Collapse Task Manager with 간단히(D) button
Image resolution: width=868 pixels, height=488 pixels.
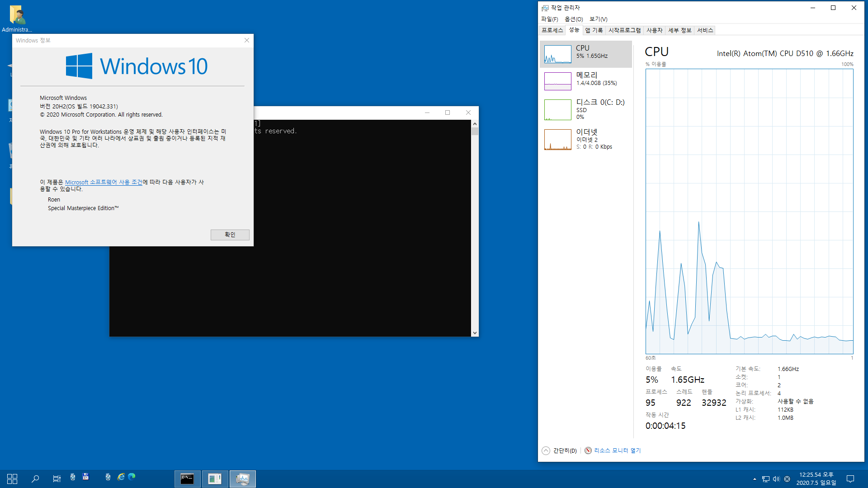click(559, 450)
